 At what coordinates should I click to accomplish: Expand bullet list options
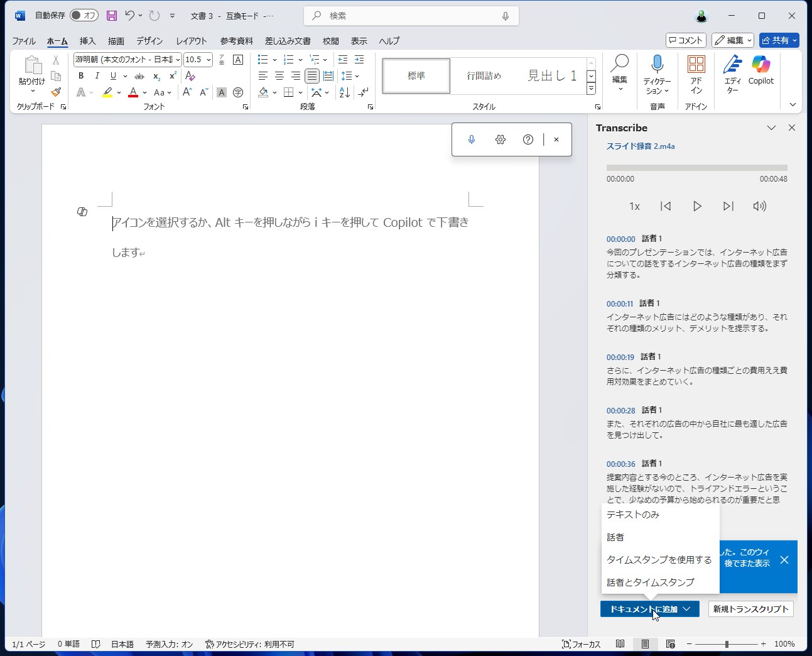(x=274, y=60)
